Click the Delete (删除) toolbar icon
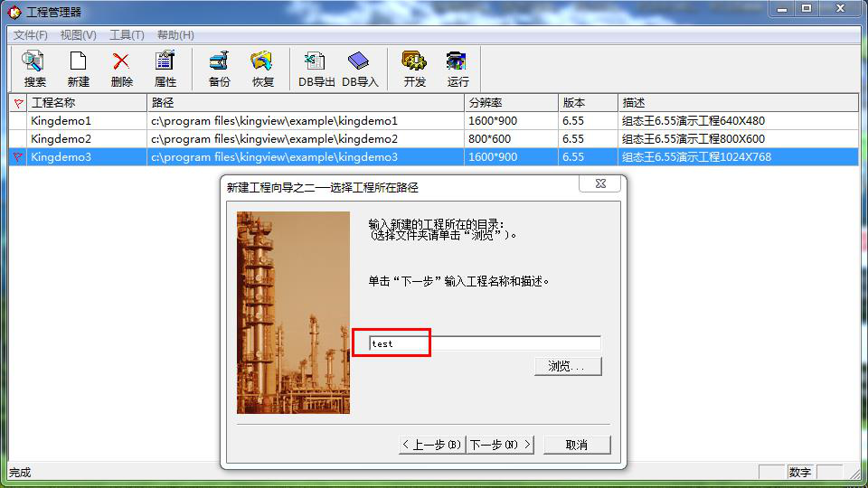The width and height of the screenshot is (868, 488). click(x=121, y=69)
